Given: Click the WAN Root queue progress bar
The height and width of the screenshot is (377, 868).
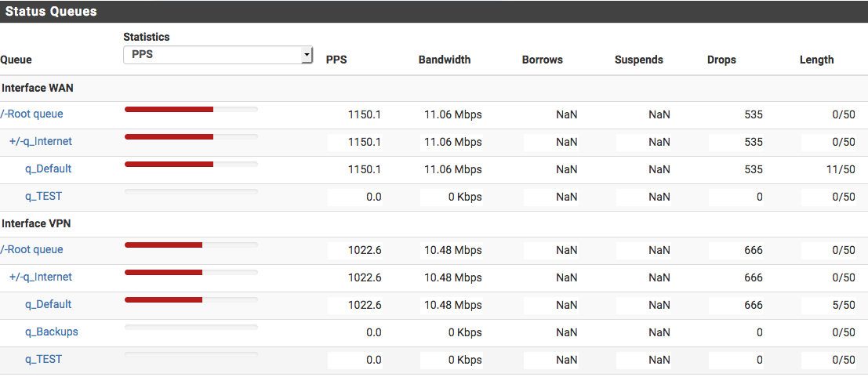Looking at the screenshot, I should tap(191, 110).
